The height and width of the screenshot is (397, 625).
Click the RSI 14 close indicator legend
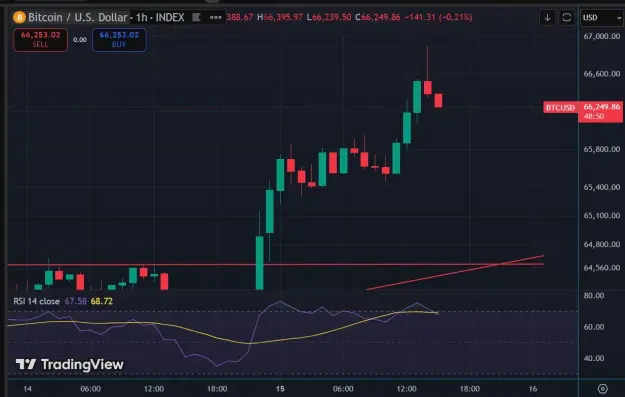click(37, 301)
